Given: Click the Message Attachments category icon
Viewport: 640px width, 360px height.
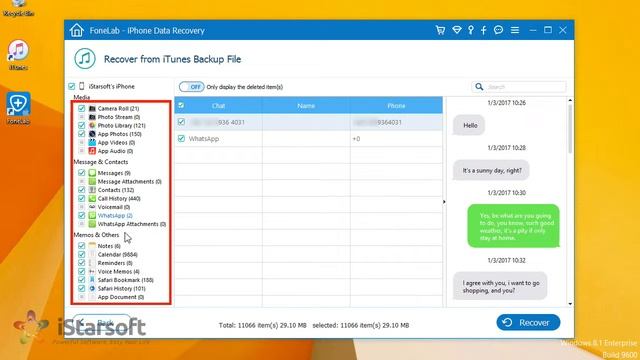Looking at the screenshot, I should [x=92, y=182].
